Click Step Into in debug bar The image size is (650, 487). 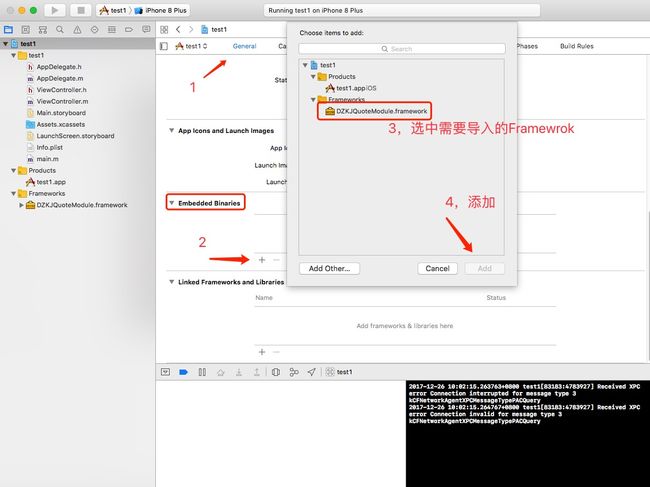pyautogui.click(x=239, y=372)
